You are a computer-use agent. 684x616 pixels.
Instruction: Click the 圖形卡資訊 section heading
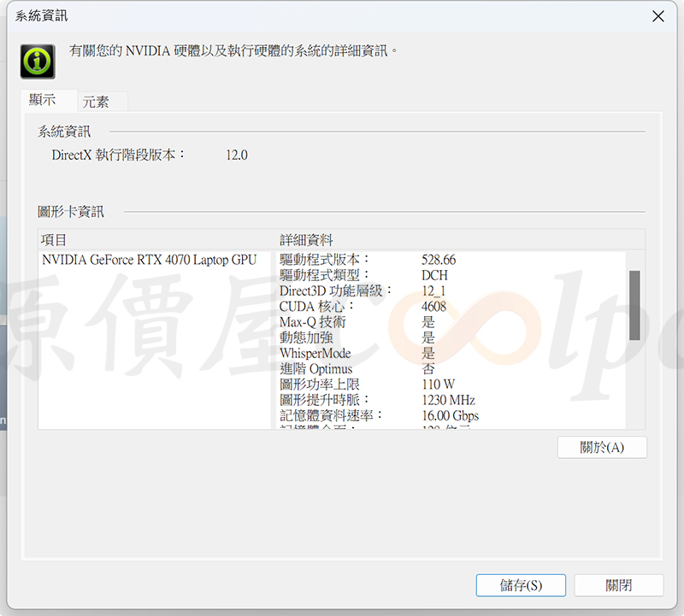71,212
